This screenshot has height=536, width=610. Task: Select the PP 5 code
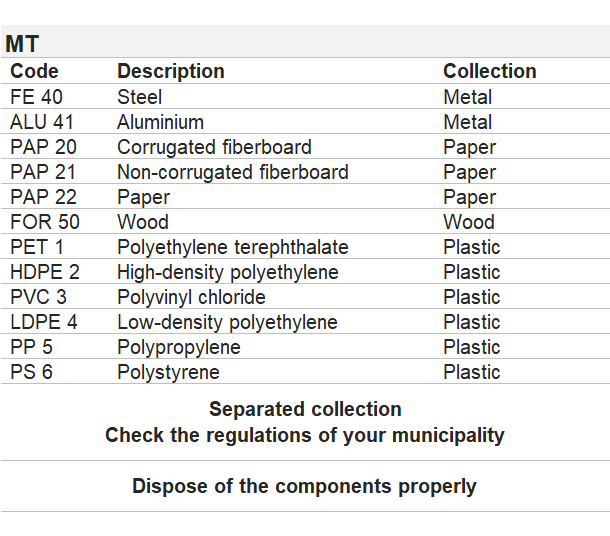click(31, 347)
